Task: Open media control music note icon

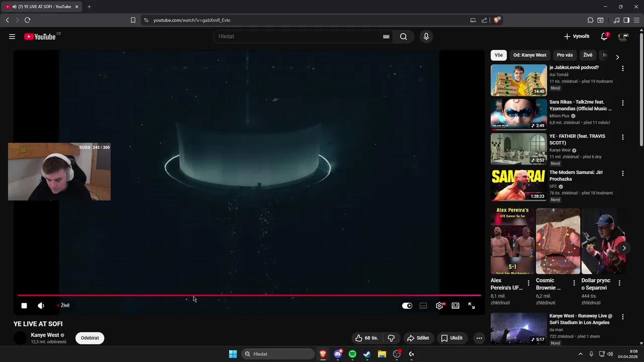Action: point(616,20)
